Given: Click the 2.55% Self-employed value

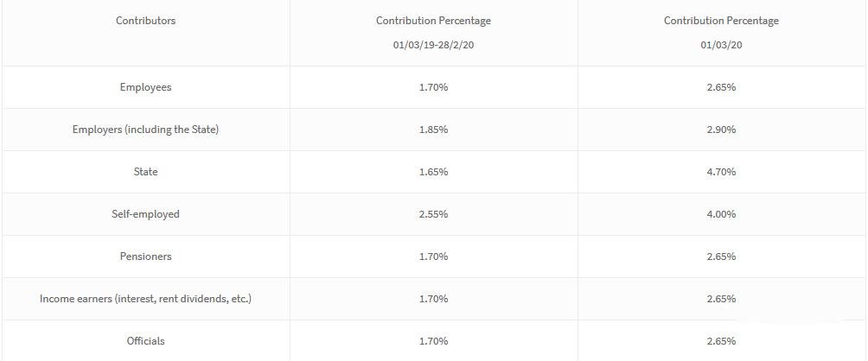Looking at the screenshot, I should (x=433, y=214).
